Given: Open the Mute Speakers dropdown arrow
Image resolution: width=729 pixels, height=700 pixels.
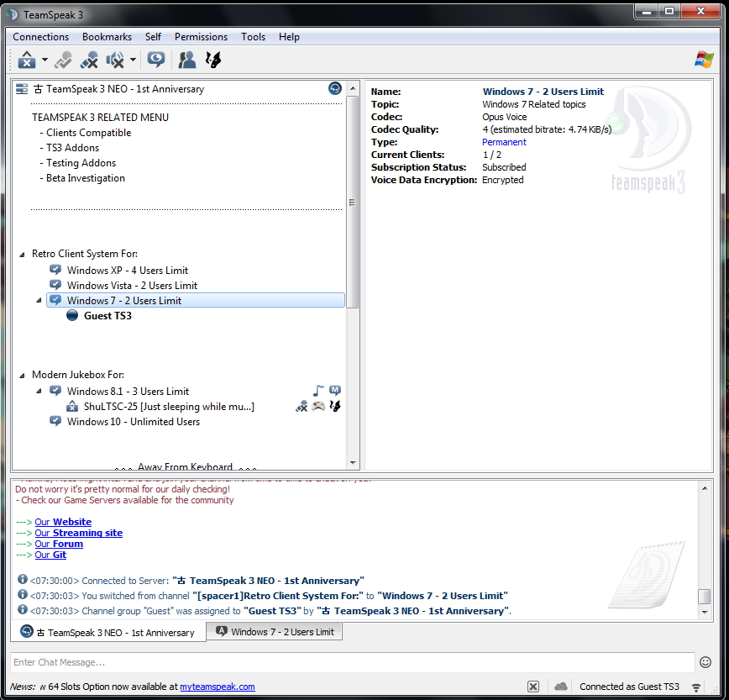Looking at the screenshot, I should coord(133,60).
